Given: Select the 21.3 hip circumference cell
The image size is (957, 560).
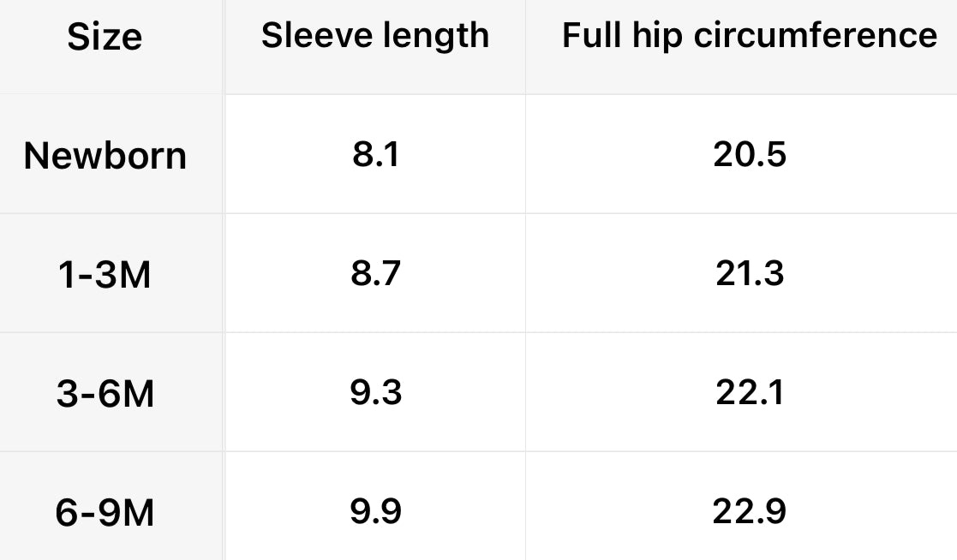Looking at the screenshot, I should coord(749,274).
